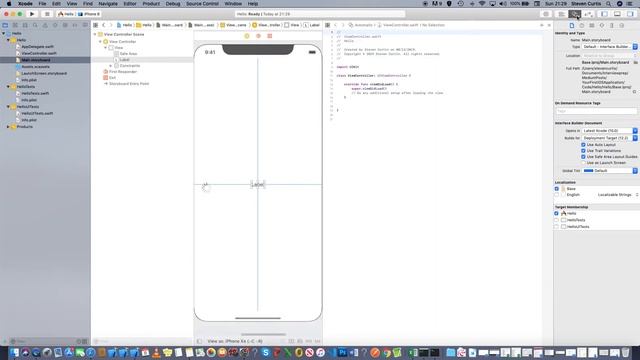The width and height of the screenshot is (640, 360).
Task: Run the app with the play button
Action: tap(32, 14)
